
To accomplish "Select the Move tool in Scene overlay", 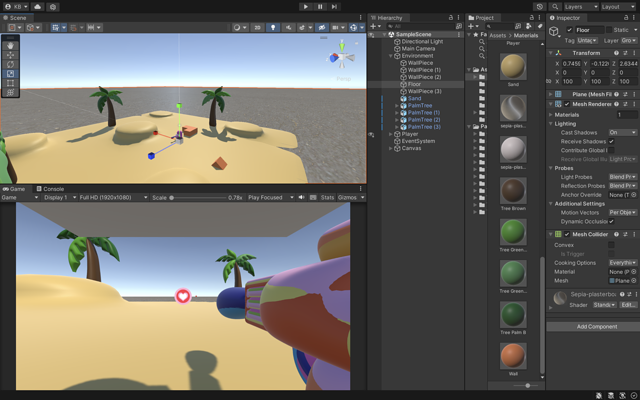I will click(x=10, y=55).
